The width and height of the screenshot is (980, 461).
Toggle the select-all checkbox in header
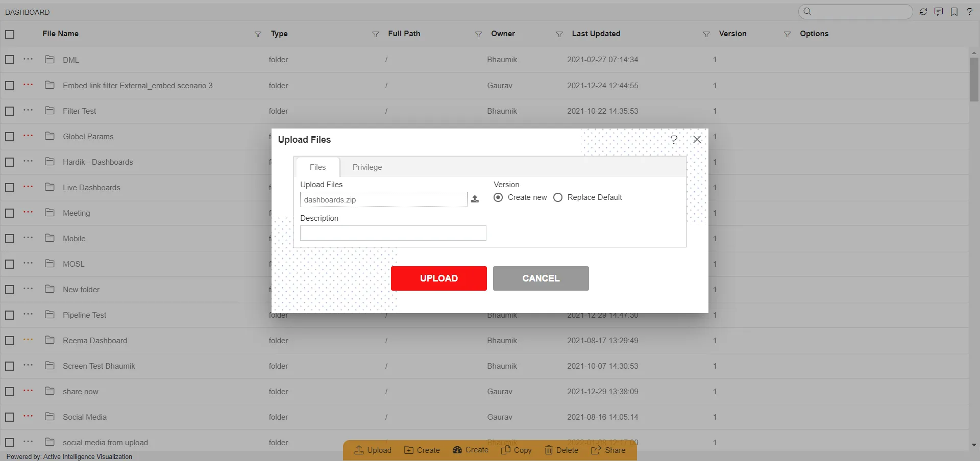click(10, 34)
